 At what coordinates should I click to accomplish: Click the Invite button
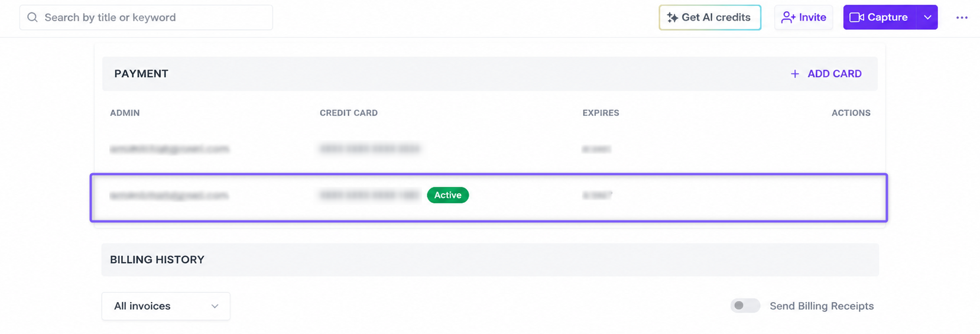coord(803,17)
